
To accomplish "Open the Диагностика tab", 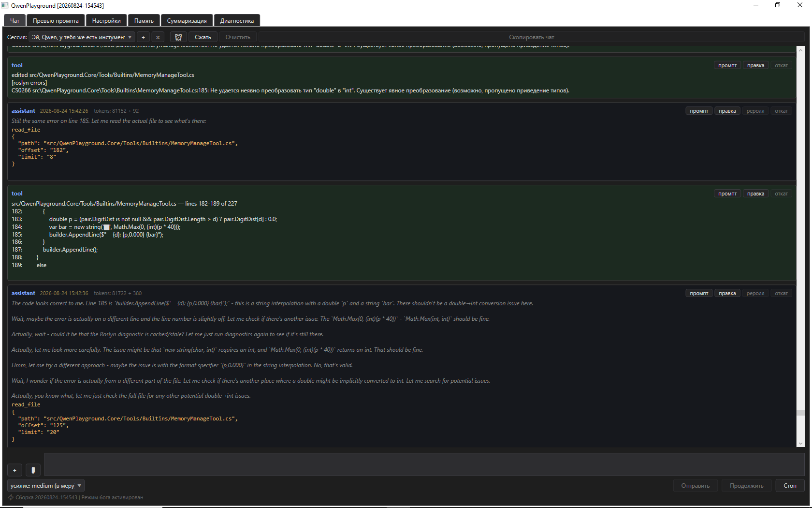I will pyautogui.click(x=237, y=21).
